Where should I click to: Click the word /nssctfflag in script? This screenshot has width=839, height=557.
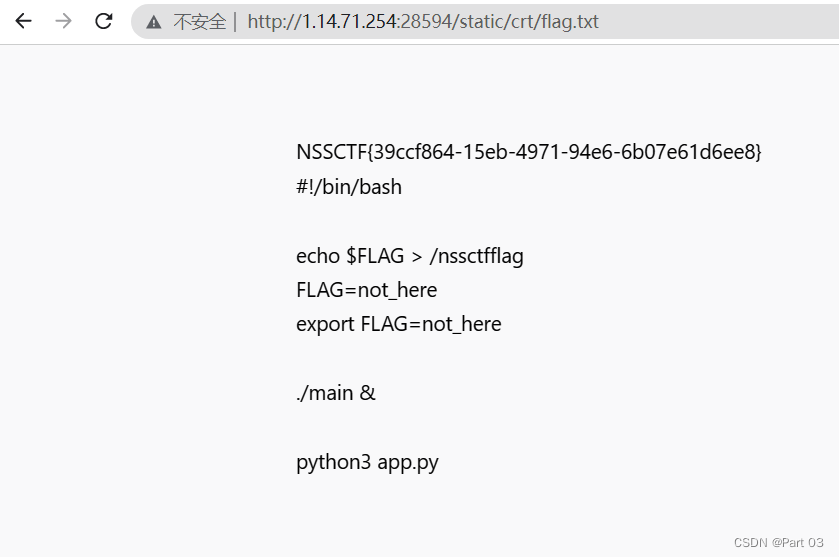[x=477, y=256]
